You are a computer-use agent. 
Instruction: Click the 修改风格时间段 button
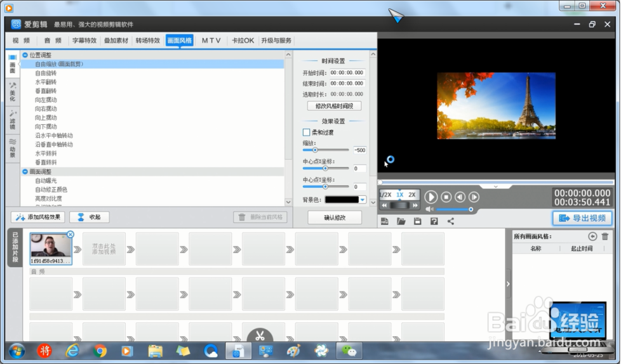[x=334, y=106]
